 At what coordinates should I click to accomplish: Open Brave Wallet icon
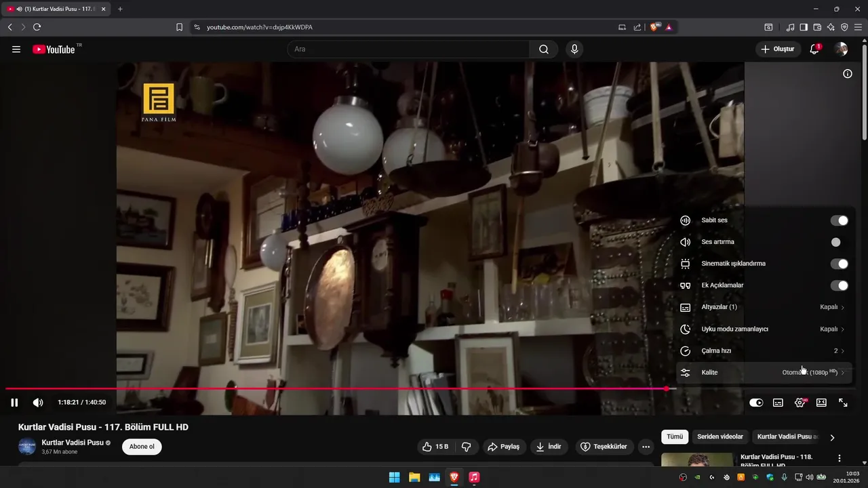tap(817, 27)
